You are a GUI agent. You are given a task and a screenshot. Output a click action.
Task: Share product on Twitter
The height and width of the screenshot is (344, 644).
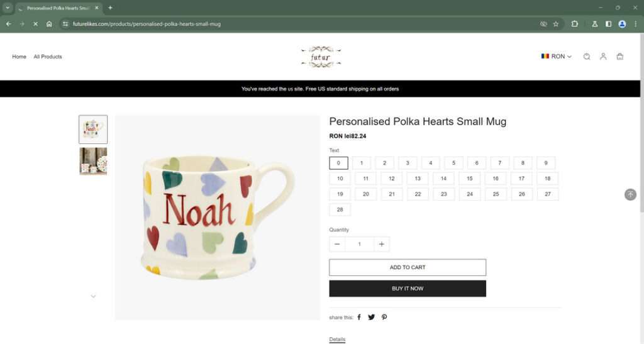[x=371, y=317]
